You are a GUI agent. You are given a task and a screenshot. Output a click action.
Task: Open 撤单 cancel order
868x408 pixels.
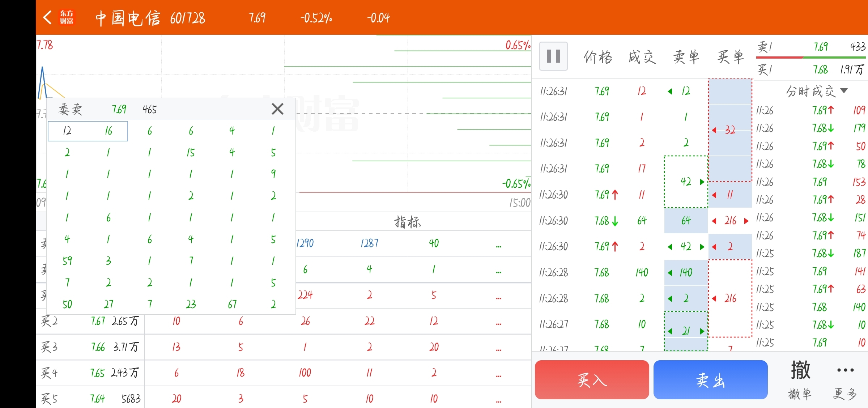point(800,380)
